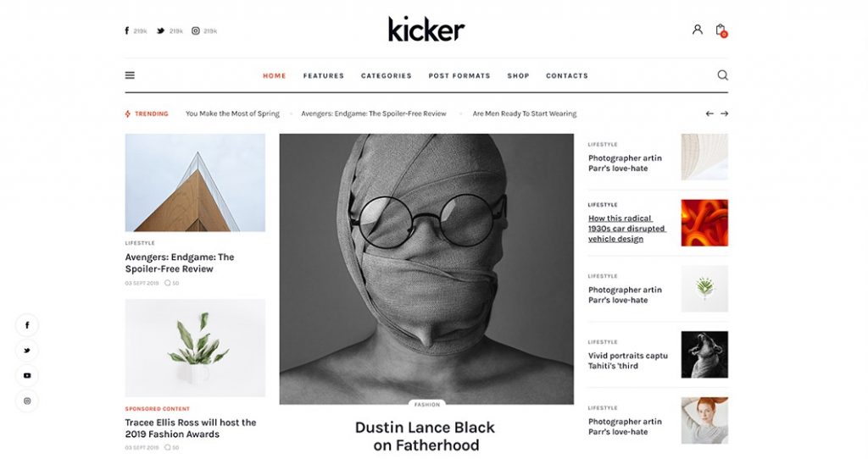
Task: Click the Instagram icon in header
Action: [x=196, y=31]
